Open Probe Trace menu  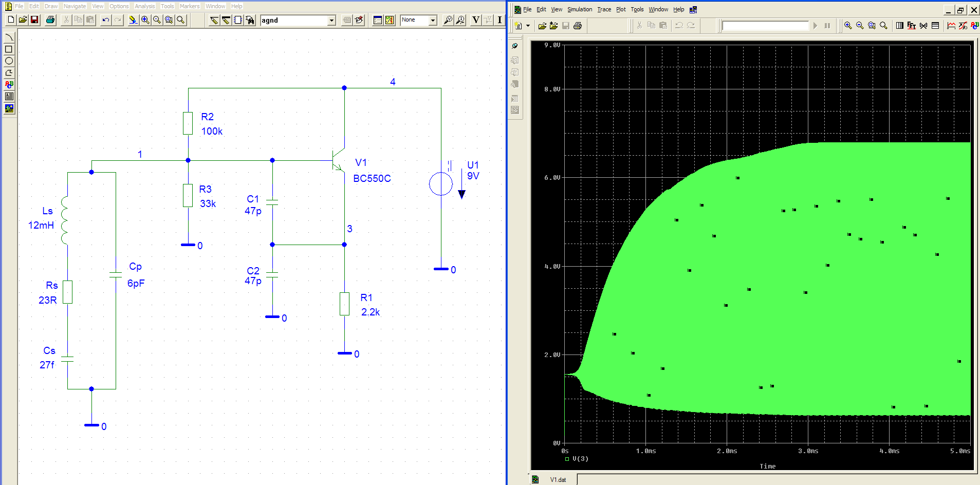[604, 9]
